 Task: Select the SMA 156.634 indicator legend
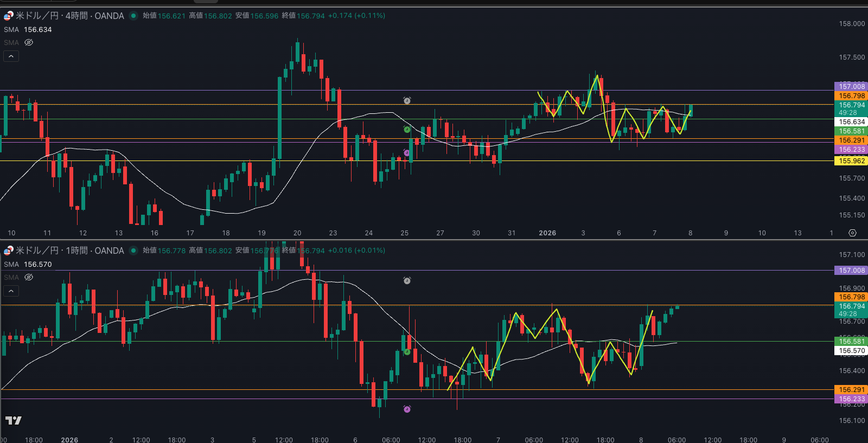[x=28, y=30]
